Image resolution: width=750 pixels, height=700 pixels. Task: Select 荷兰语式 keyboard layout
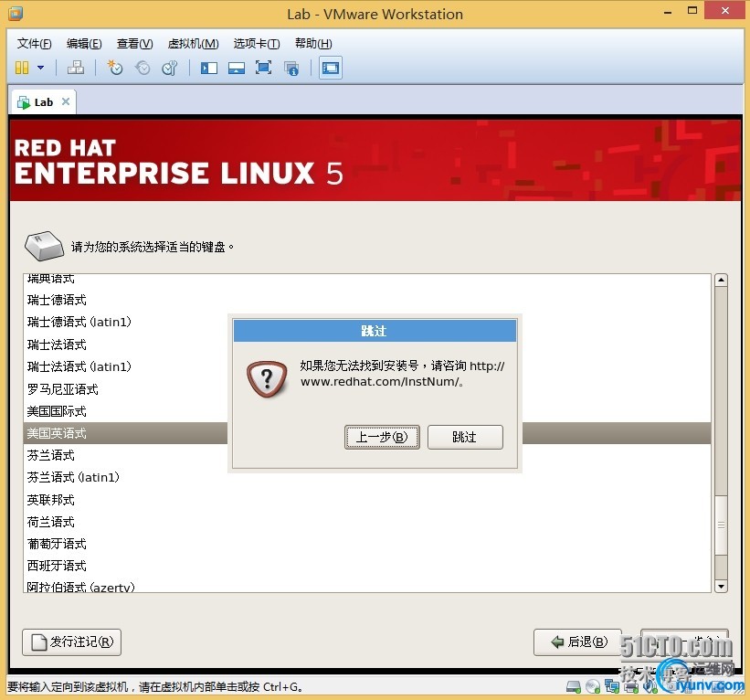click(x=367, y=522)
